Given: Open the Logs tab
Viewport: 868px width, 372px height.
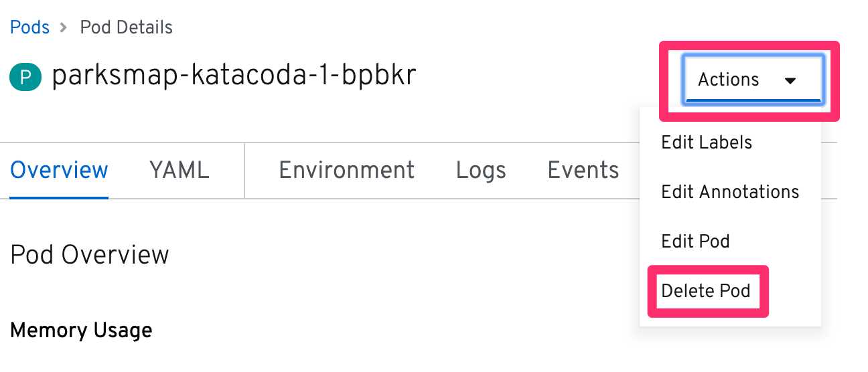Looking at the screenshot, I should pyautogui.click(x=481, y=170).
